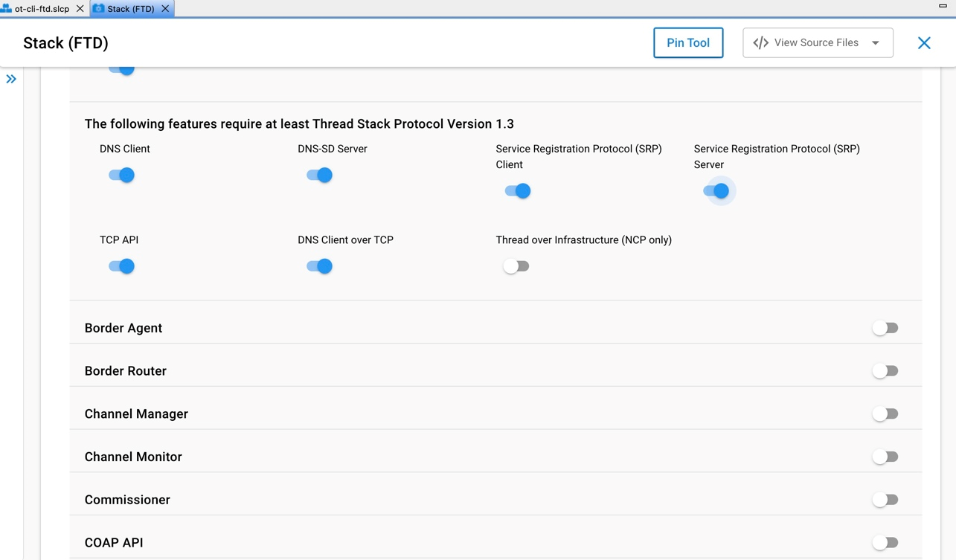This screenshot has height=560, width=956.
Task: Turn off DNS-SD Server
Action: [319, 176]
